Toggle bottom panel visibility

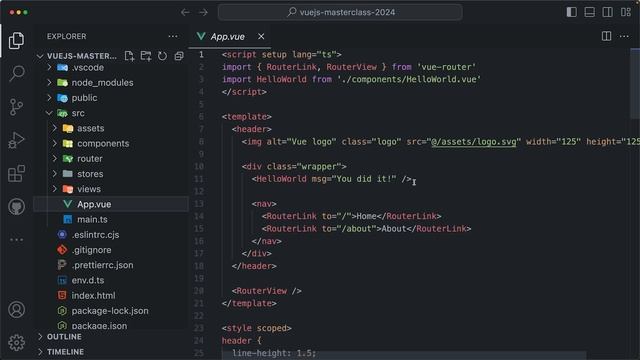[x=589, y=12]
